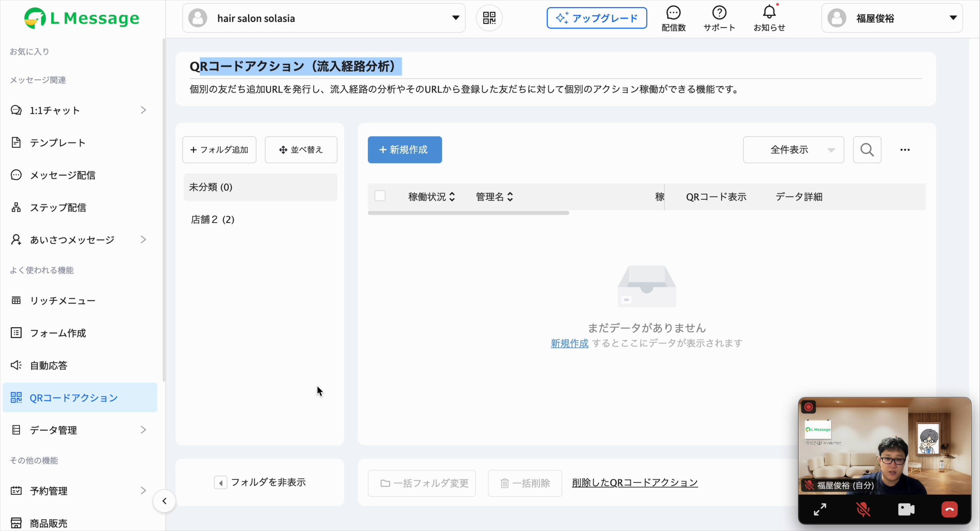Open データ管理 in sidebar
Screen dimensions: 980x531
80,430
